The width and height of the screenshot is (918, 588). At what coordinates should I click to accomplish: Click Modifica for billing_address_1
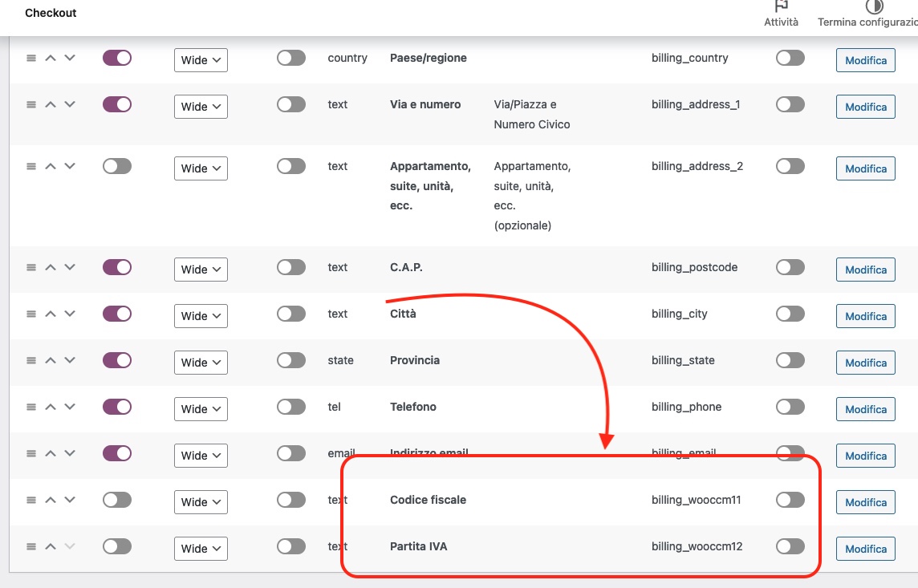[x=865, y=107]
